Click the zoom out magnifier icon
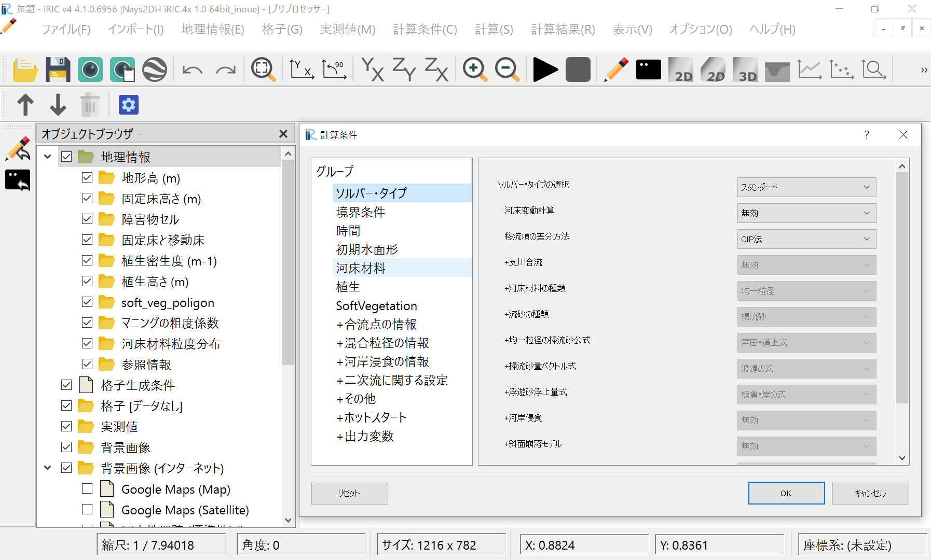931x560 pixels. pos(507,69)
